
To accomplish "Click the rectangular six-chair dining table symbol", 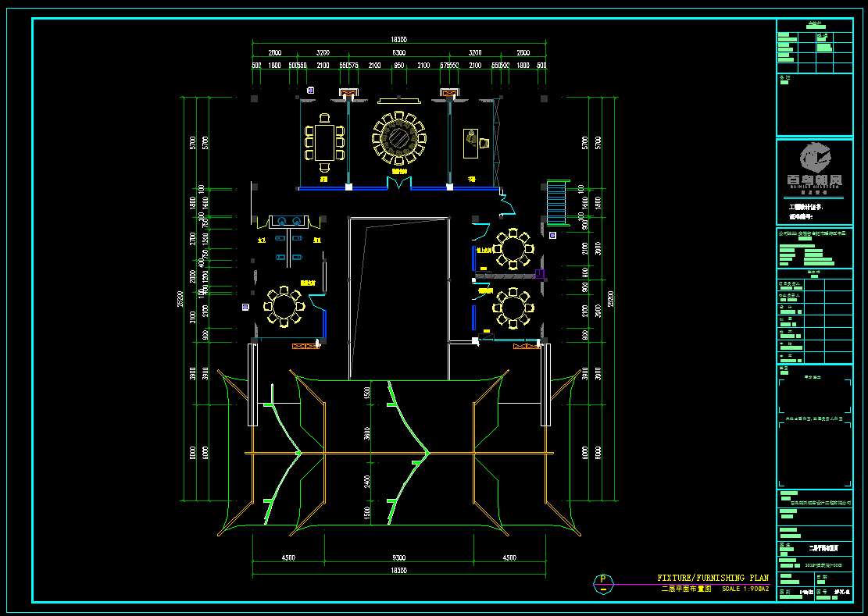I will pos(324,142).
